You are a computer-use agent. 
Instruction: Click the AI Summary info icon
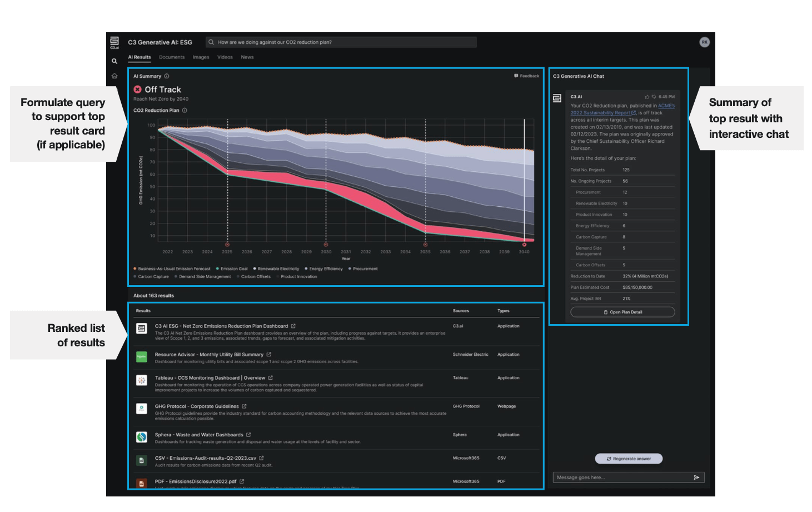pos(167,76)
